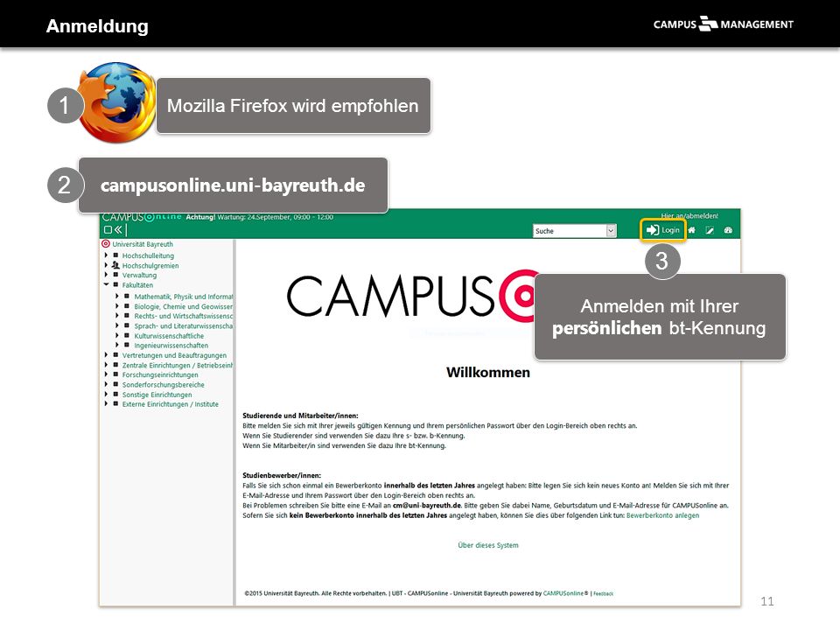Click the Willkommen heading
Viewport: 840px width, 630px height.
click(x=488, y=373)
